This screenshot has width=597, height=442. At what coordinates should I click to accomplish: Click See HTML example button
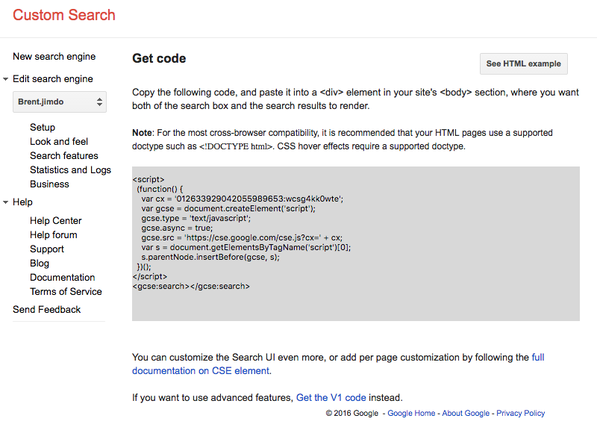click(x=524, y=64)
